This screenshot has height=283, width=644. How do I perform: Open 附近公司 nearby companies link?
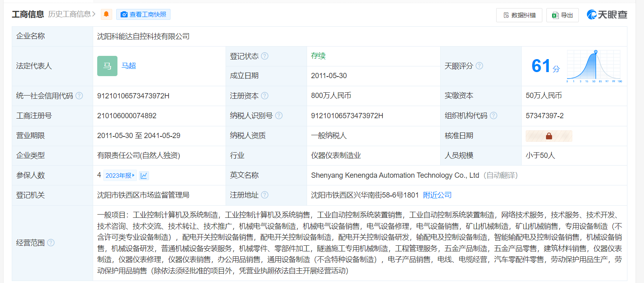coord(437,195)
